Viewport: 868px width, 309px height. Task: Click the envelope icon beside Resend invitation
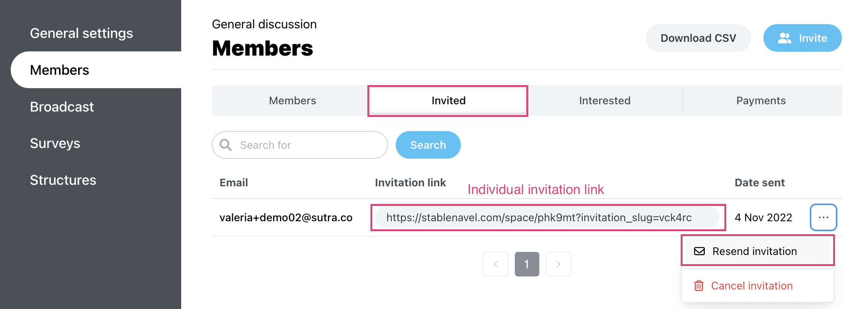[699, 251]
